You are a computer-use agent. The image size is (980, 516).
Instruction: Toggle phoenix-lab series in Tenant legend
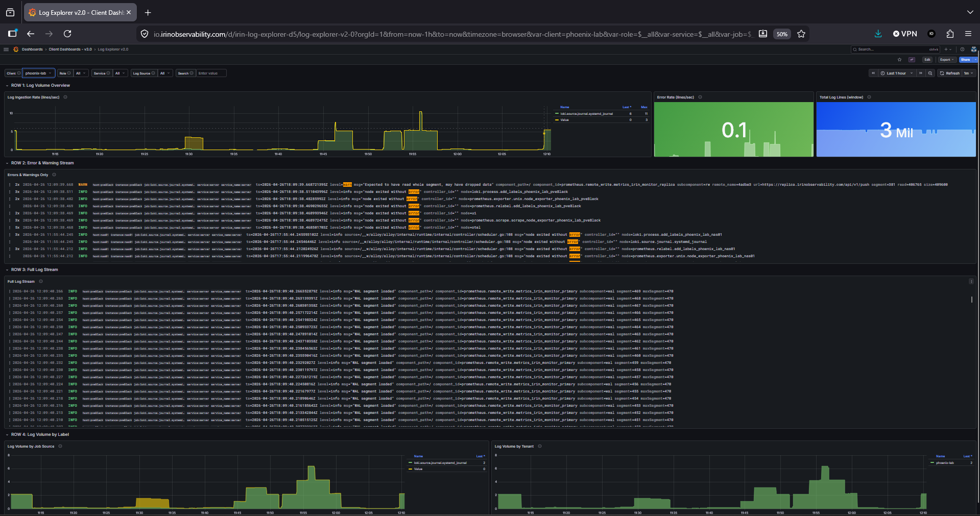click(945, 463)
